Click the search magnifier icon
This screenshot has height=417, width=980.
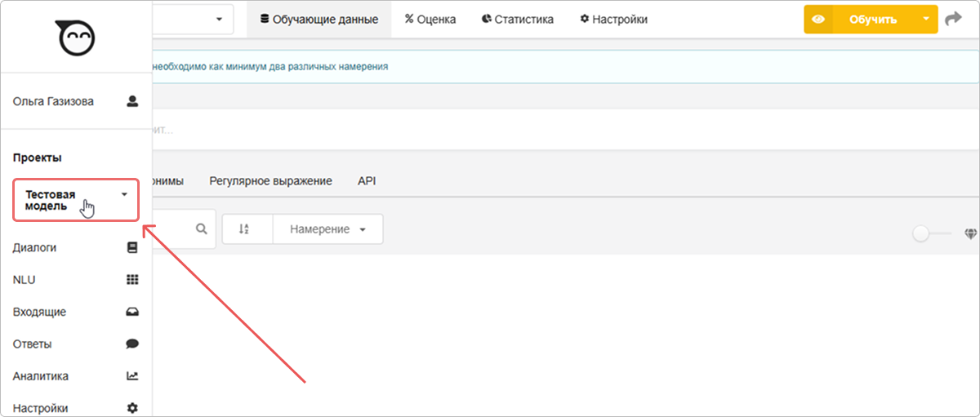point(202,229)
